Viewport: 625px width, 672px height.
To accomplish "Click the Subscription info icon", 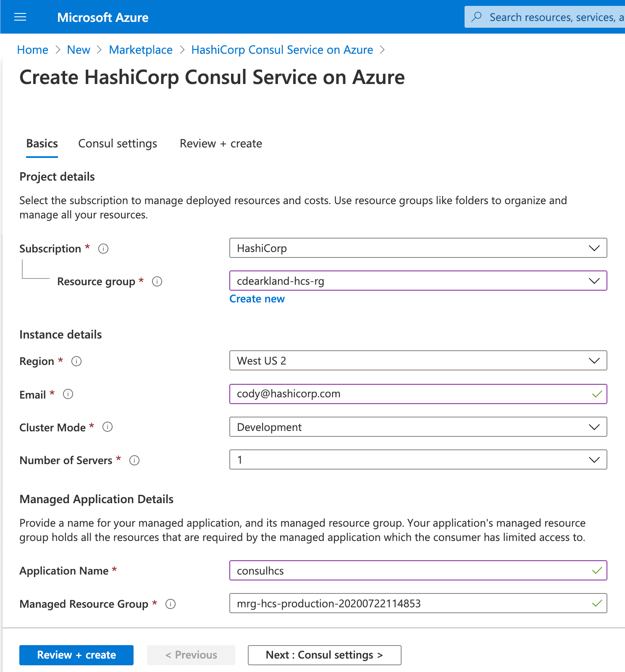I will point(103,249).
